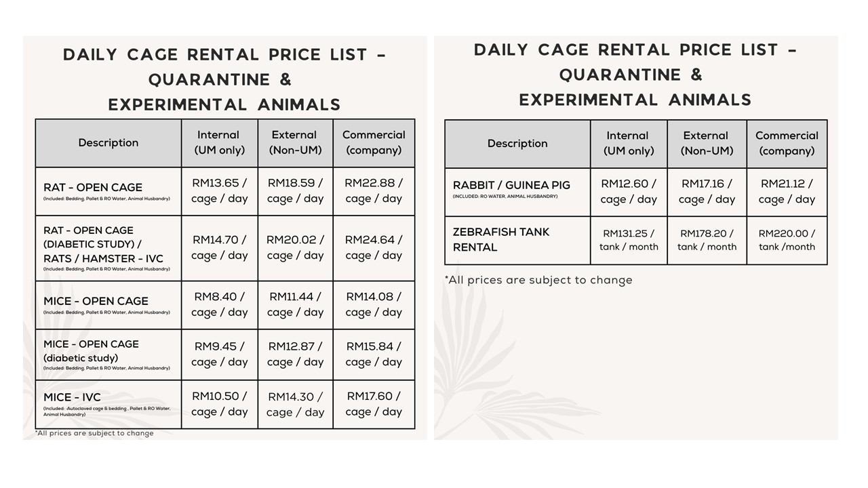Click the RM10.50 internal mice IVC price
This screenshot has width=868, height=488.
click(219, 404)
